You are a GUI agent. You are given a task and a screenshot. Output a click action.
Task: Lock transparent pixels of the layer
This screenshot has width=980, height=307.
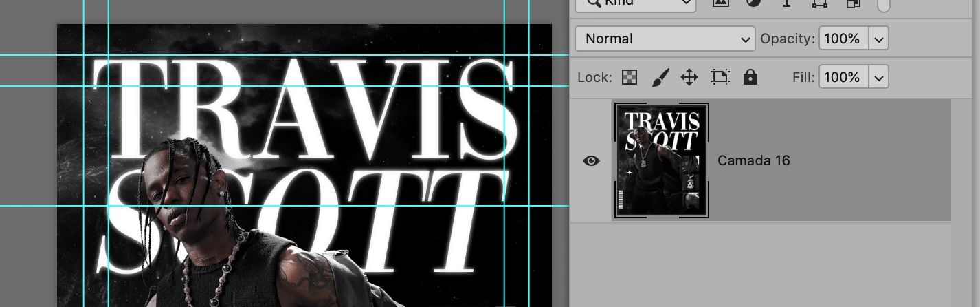[x=630, y=77]
